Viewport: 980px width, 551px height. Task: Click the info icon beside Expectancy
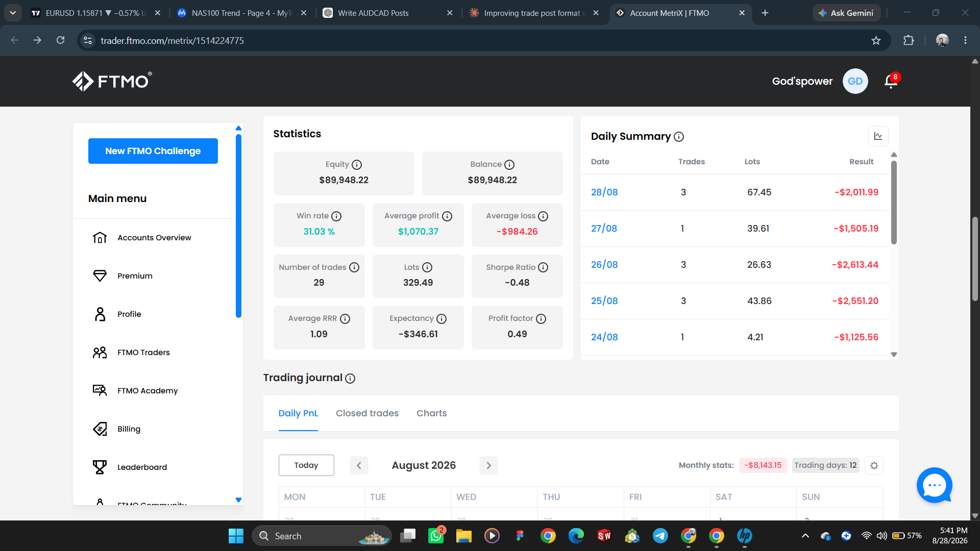pyautogui.click(x=442, y=319)
